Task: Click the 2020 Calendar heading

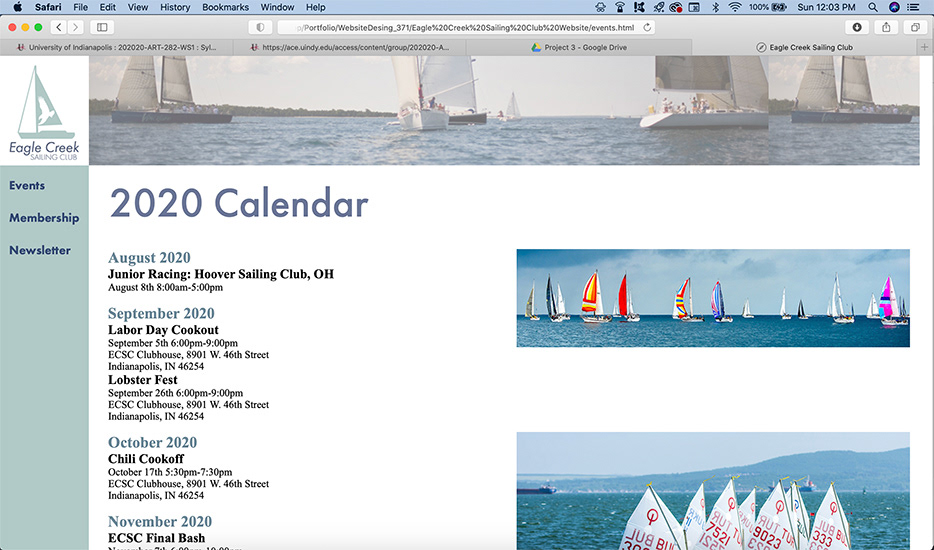Action: coord(239,203)
